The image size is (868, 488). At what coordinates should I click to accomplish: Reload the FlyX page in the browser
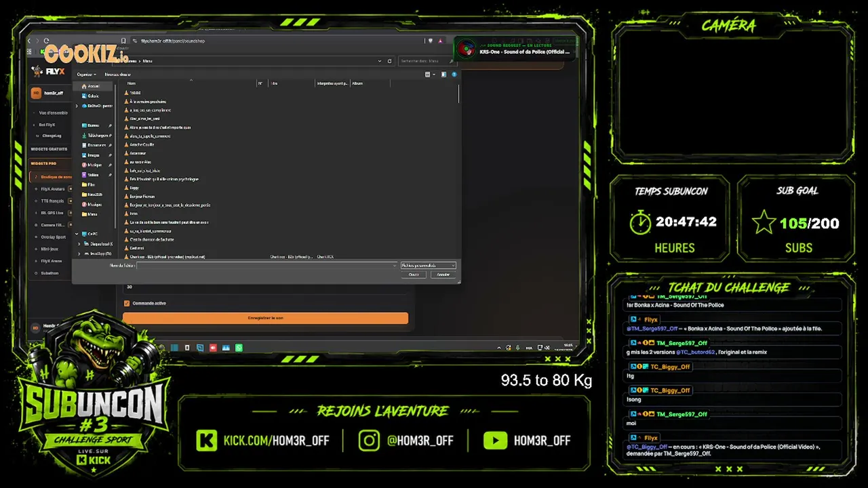[46, 41]
